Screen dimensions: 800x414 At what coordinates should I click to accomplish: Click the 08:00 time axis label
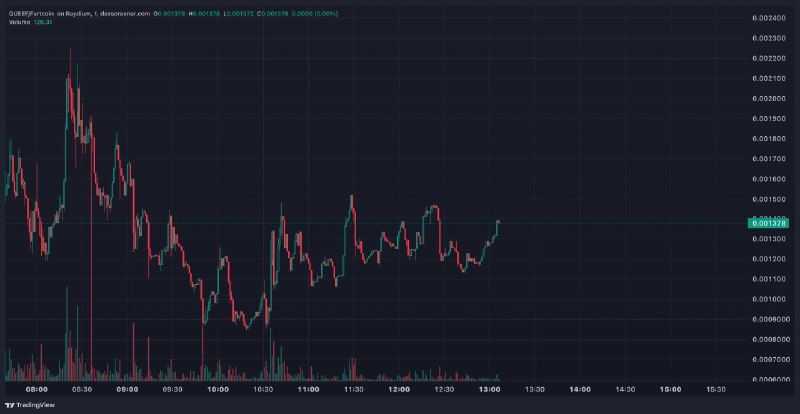tap(37, 389)
